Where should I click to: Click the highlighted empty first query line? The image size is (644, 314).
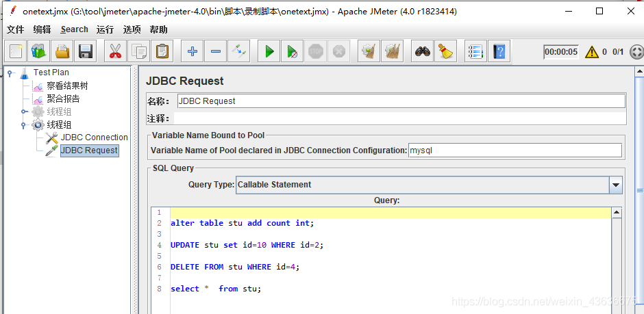coord(391,212)
